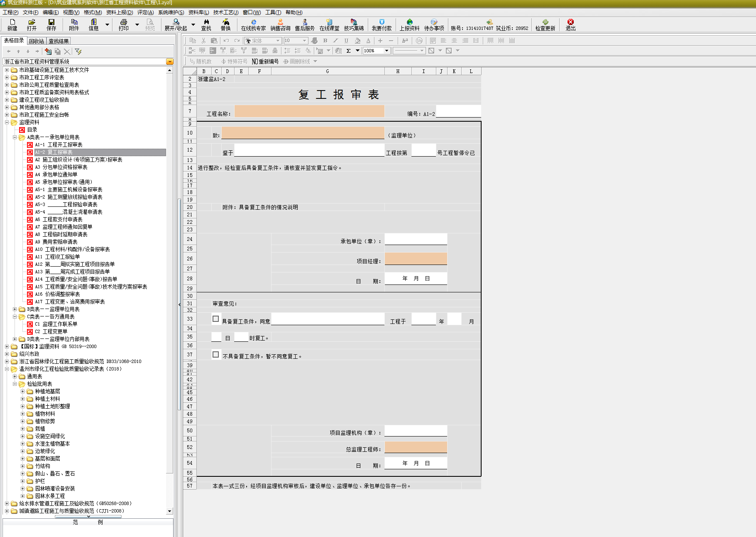Click the 项目经理 highlighted input cell
Image resolution: width=756 pixels, height=537 pixels.
pyautogui.click(x=416, y=258)
